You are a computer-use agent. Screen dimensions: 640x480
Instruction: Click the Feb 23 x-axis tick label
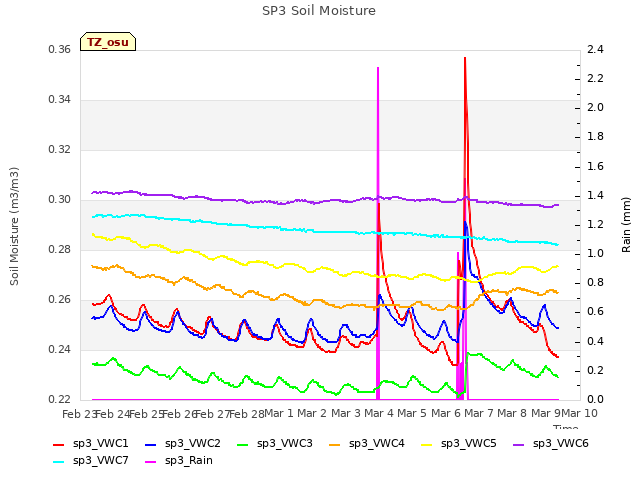click(79, 414)
